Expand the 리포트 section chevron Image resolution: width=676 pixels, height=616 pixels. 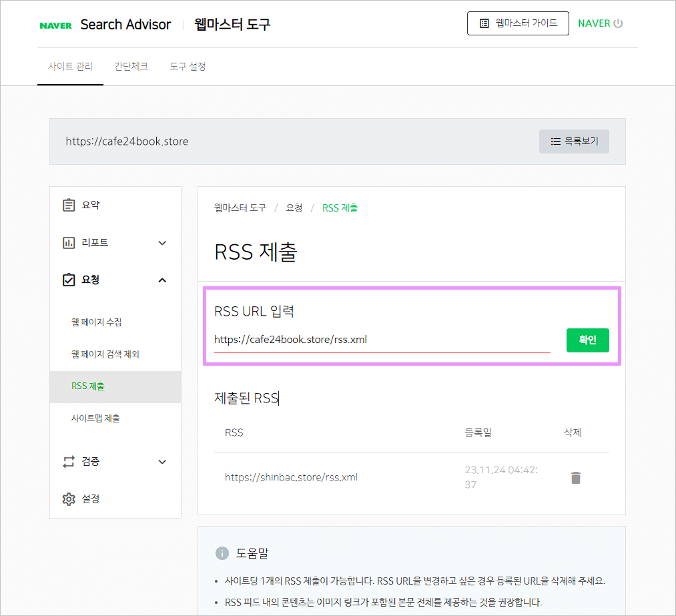point(162,242)
